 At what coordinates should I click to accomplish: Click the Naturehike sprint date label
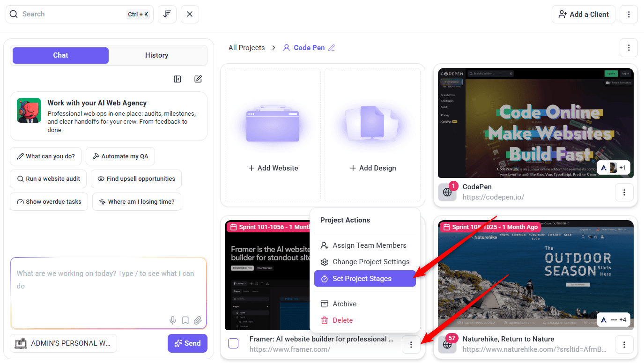click(x=489, y=227)
